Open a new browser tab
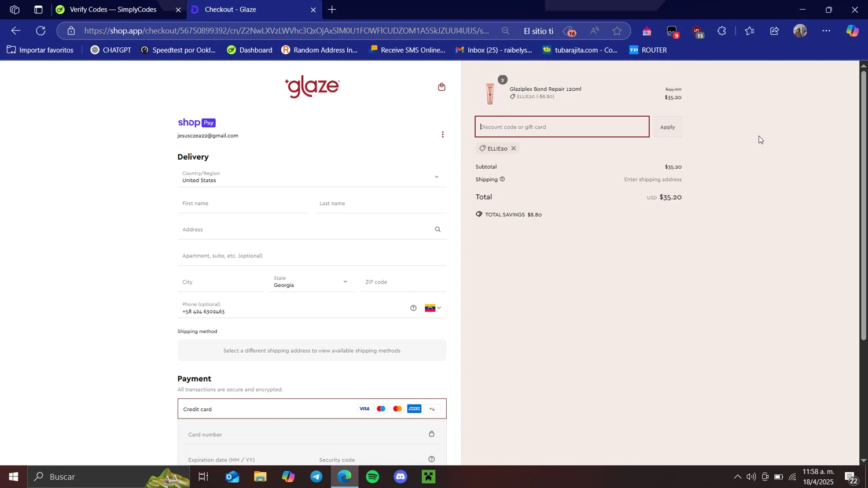Image resolution: width=868 pixels, height=488 pixels. (x=332, y=10)
